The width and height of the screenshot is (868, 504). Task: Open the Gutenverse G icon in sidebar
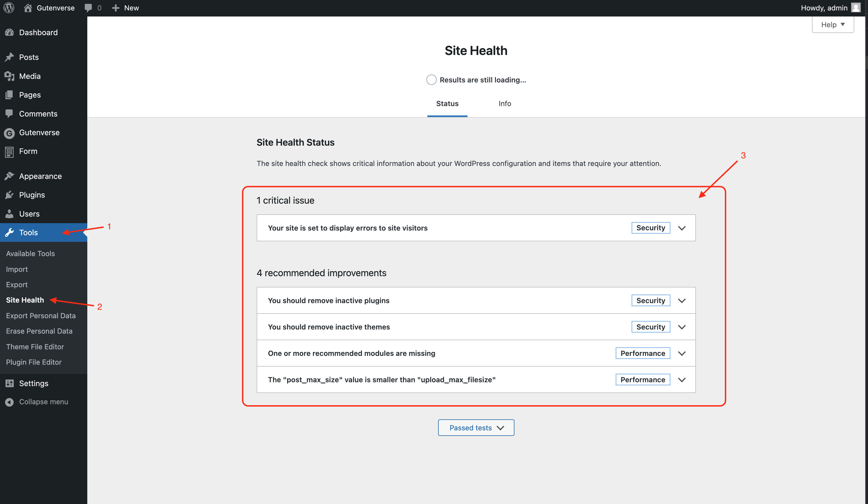click(x=10, y=133)
